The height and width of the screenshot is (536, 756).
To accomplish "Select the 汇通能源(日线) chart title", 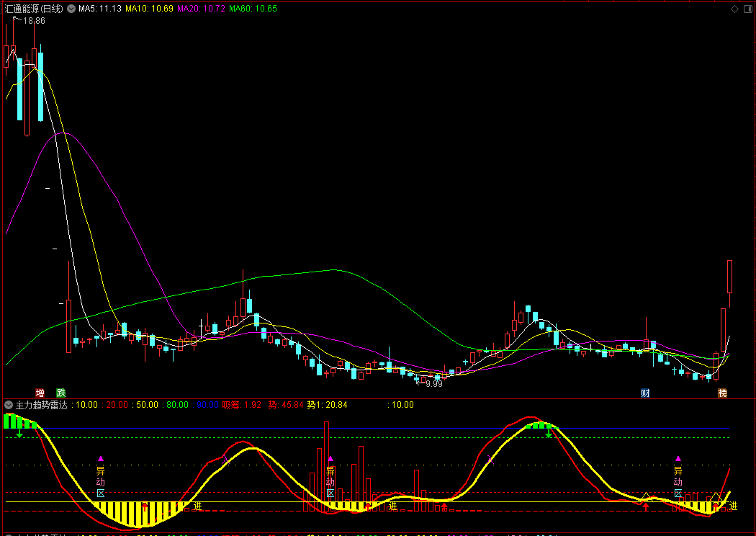I will [34, 9].
